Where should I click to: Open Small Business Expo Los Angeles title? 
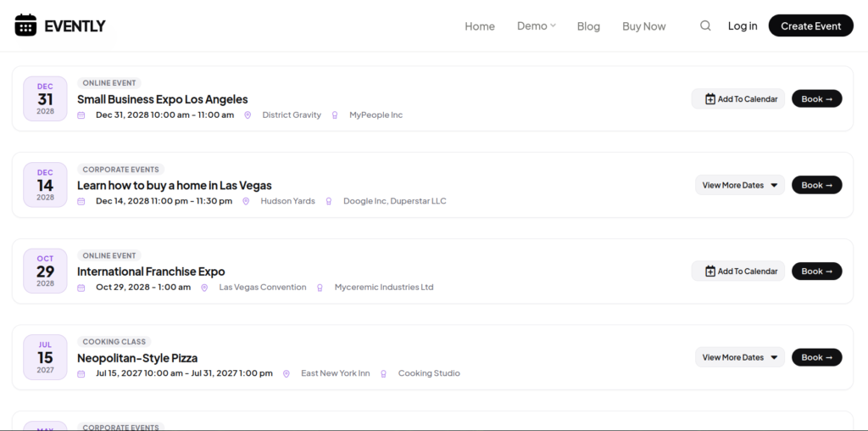(x=162, y=99)
